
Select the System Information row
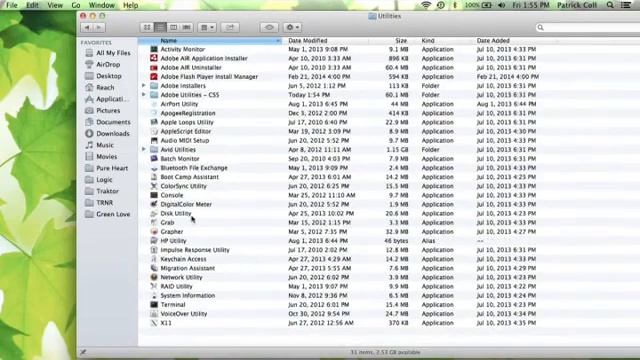389,296
